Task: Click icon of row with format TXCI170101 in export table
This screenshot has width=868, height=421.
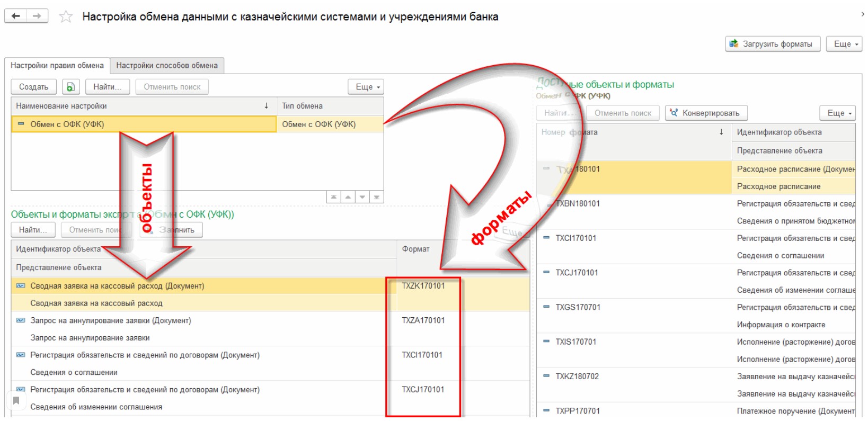Action: pos(21,355)
